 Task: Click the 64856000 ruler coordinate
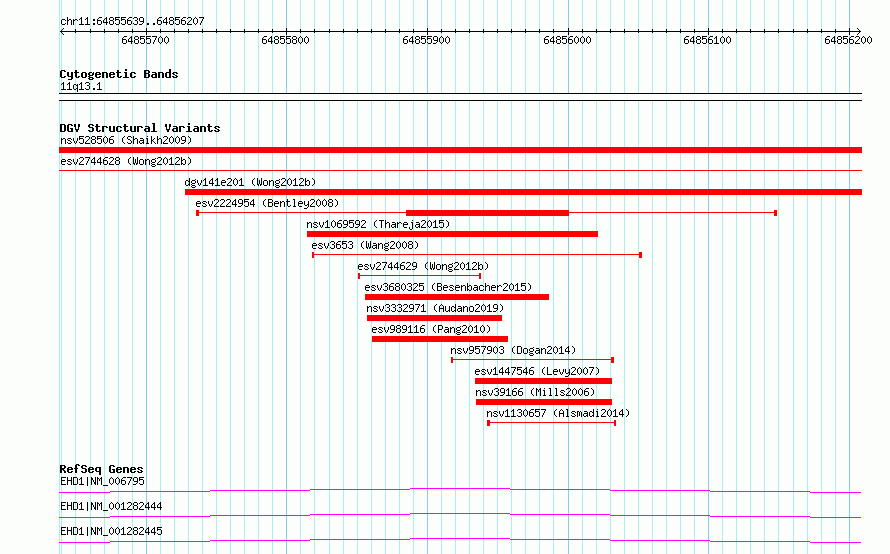[x=568, y=40]
